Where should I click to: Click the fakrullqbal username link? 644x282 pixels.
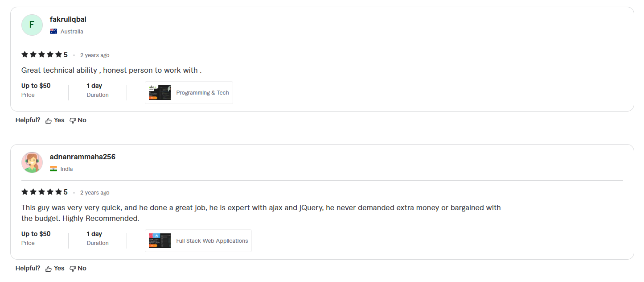point(68,19)
